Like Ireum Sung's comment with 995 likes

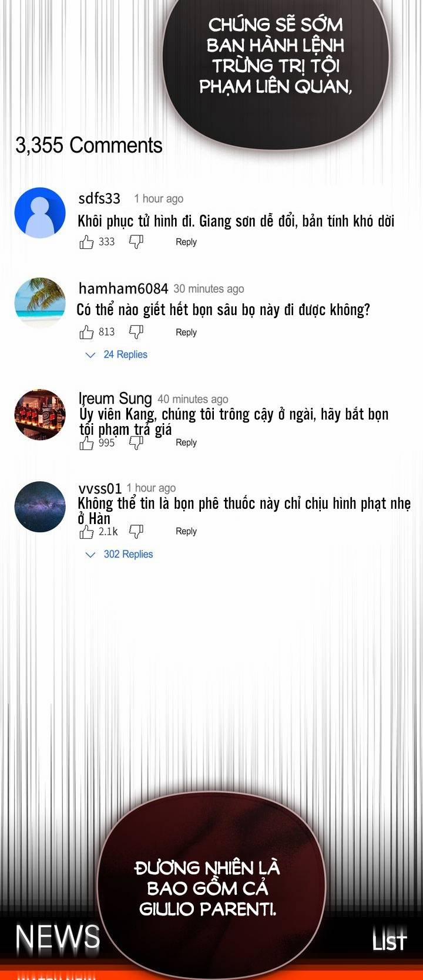[x=86, y=443]
